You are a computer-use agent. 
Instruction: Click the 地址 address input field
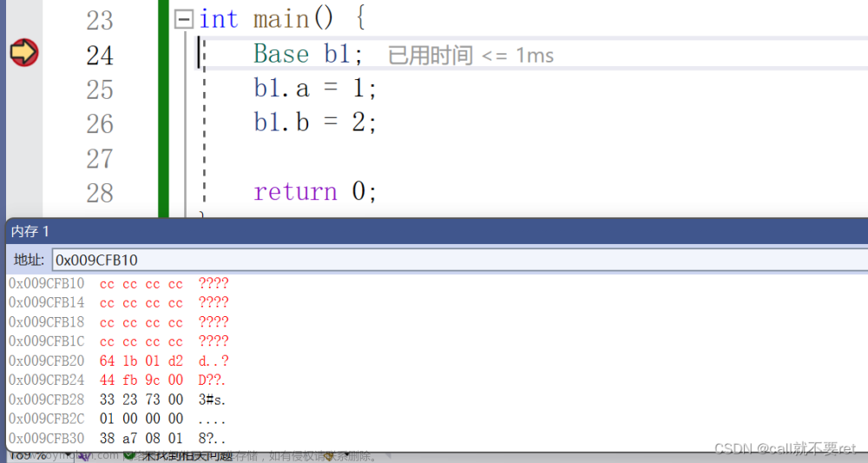[460, 260]
